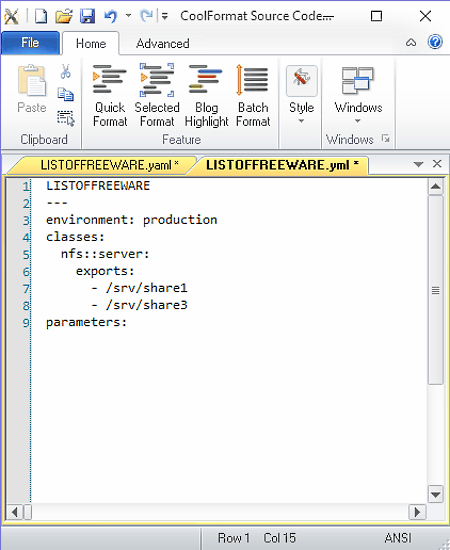Collapse the ribbon with the caret icon
The image size is (450, 550).
tap(411, 43)
